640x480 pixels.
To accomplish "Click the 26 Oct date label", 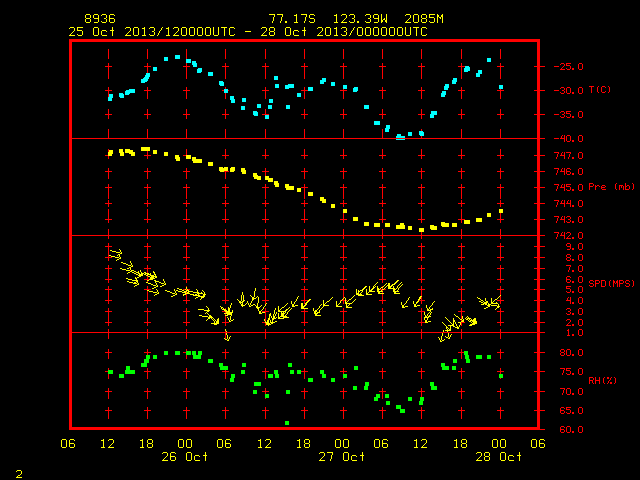I will click(184, 456).
